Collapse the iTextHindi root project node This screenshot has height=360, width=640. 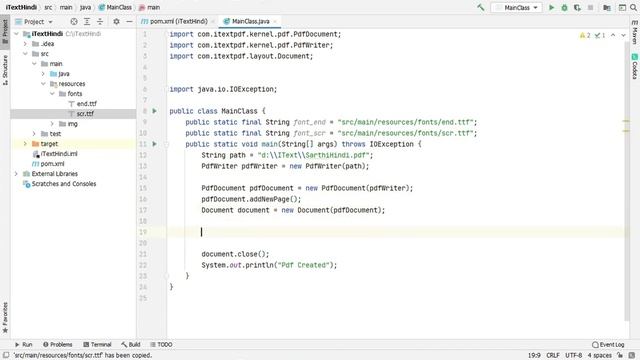coord(16,34)
